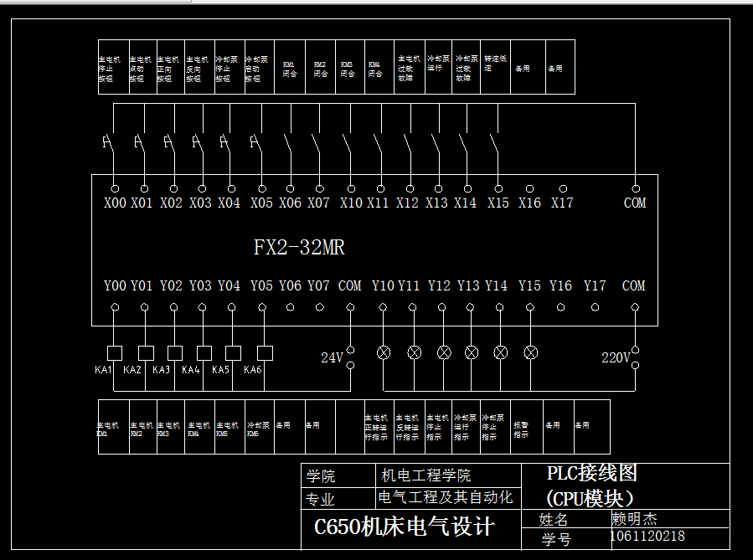Click the KA6 relay coil symbol

pos(266,351)
